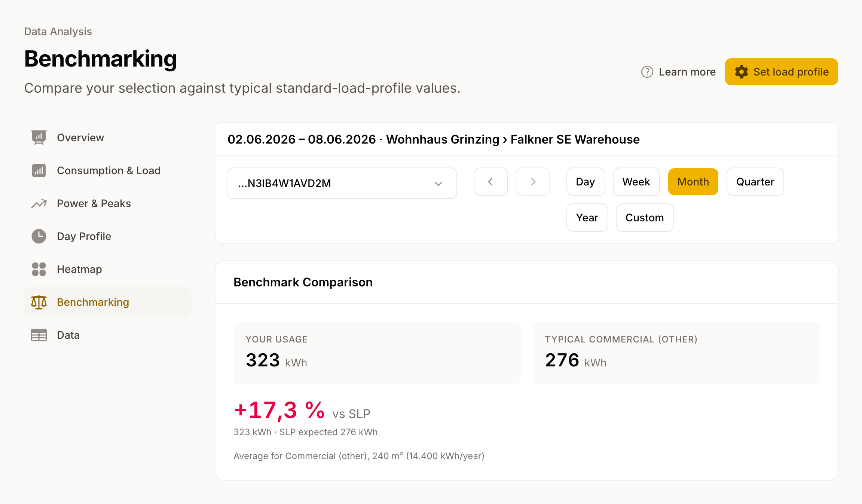
Task: Go to next period with right arrow
Action: [x=533, y=182]
